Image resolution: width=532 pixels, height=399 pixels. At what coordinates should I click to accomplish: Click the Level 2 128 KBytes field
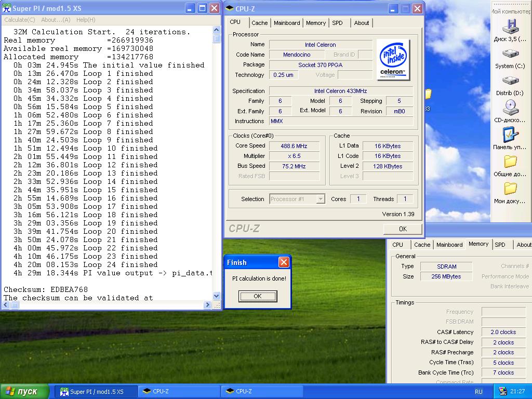click(x=388, y=166)
